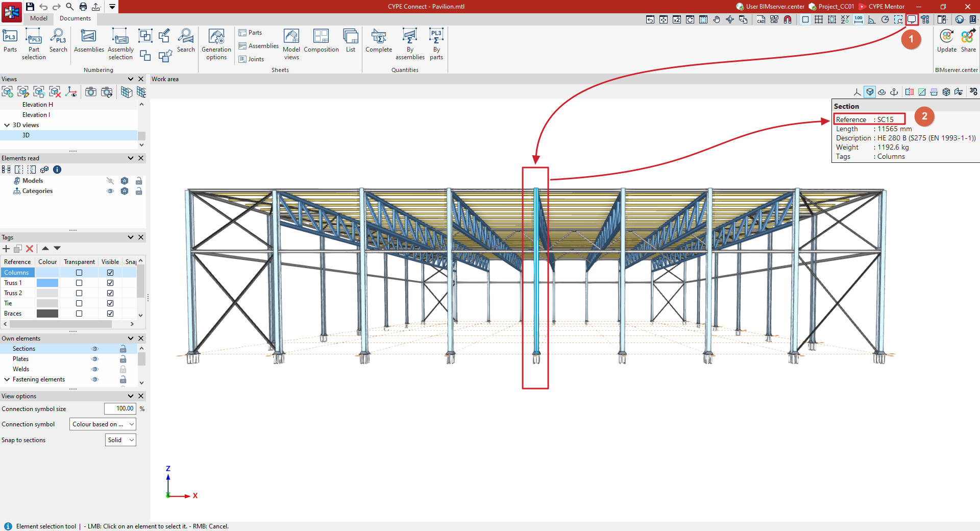980x531 pixels.
Task: Toggle Visible checkbox for Braces tag
Action: [110, 313]
